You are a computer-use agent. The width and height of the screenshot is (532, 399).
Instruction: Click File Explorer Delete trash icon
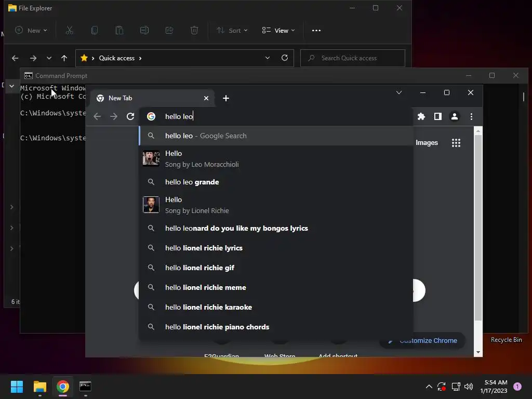194,31
